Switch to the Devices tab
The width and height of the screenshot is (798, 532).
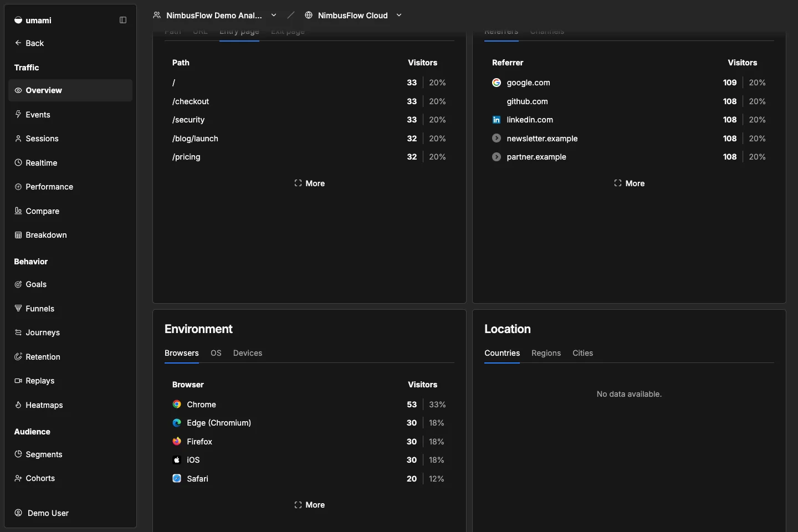point(248,353)
